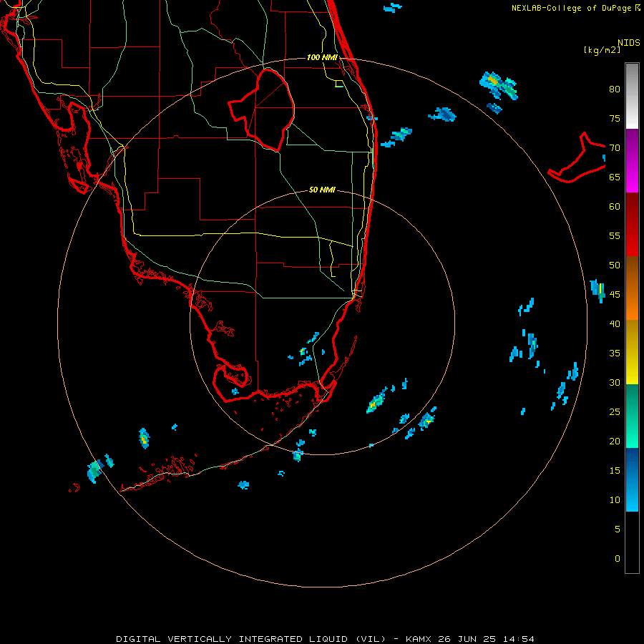
Task: Click the 70 value on color scale
Action: (x=615, y=148)
